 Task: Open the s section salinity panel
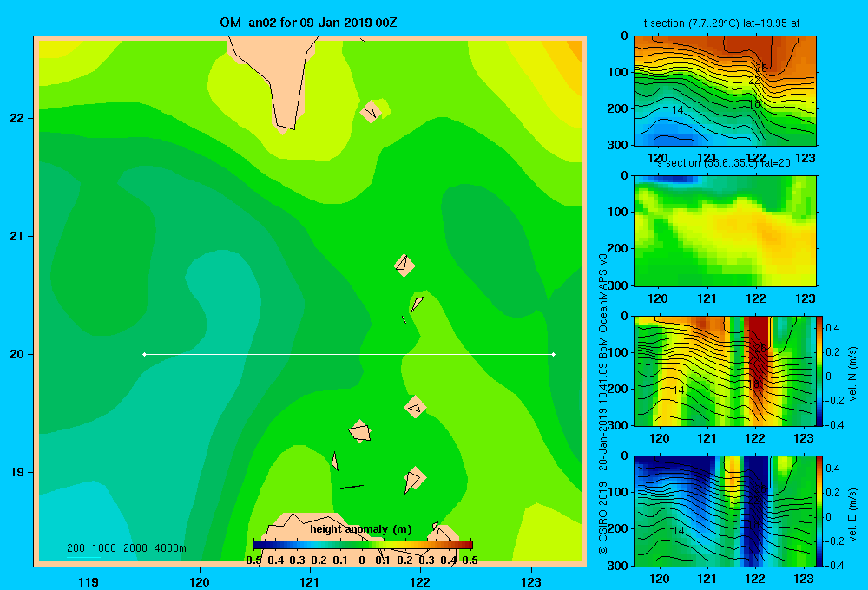click(725, 231)
